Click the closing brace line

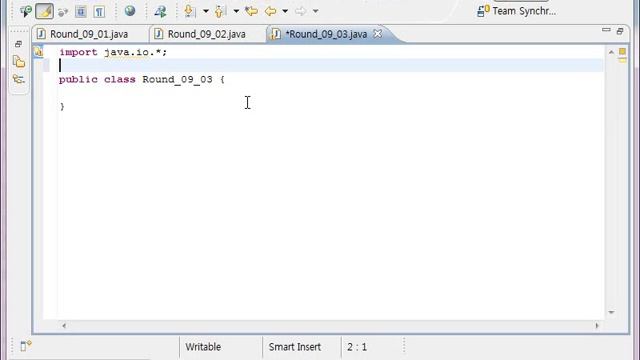pyautogui.click(x=62, y=107)
